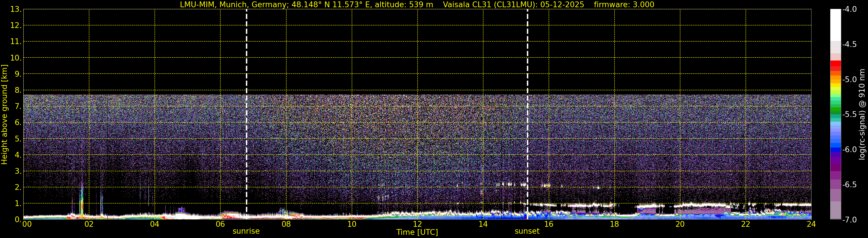Click the 8 km height tick label

pyautogui.click(x=18, y=90)
